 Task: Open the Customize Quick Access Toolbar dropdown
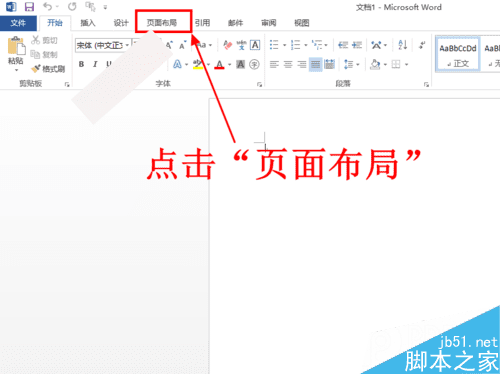105,7
